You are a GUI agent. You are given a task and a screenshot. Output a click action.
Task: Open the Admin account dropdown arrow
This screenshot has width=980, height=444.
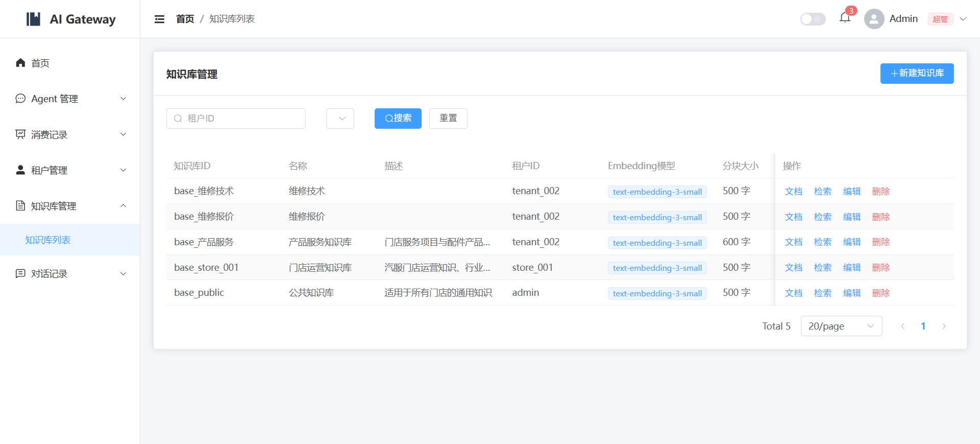[x=963, y=19]
